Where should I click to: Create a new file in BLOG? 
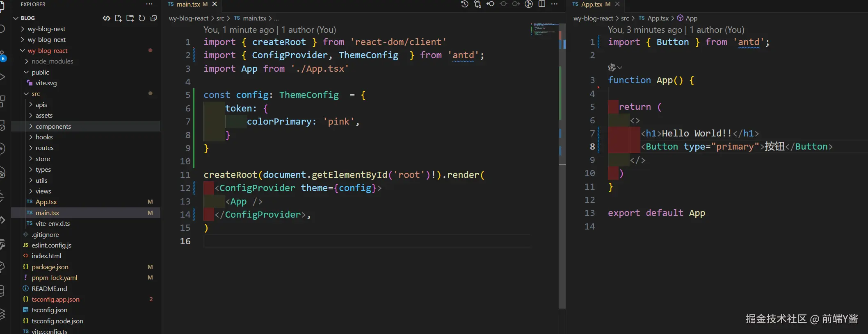(x=119, y=18)
